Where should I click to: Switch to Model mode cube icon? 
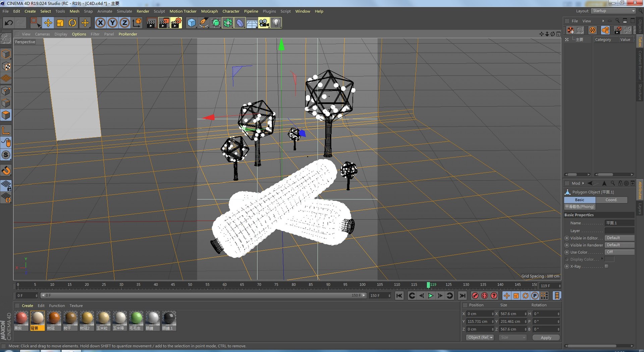[x=6, y=54]
